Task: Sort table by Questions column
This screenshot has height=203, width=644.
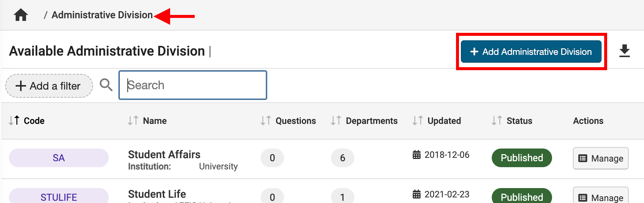Action: pyautogui.click(x=288, y=121)
